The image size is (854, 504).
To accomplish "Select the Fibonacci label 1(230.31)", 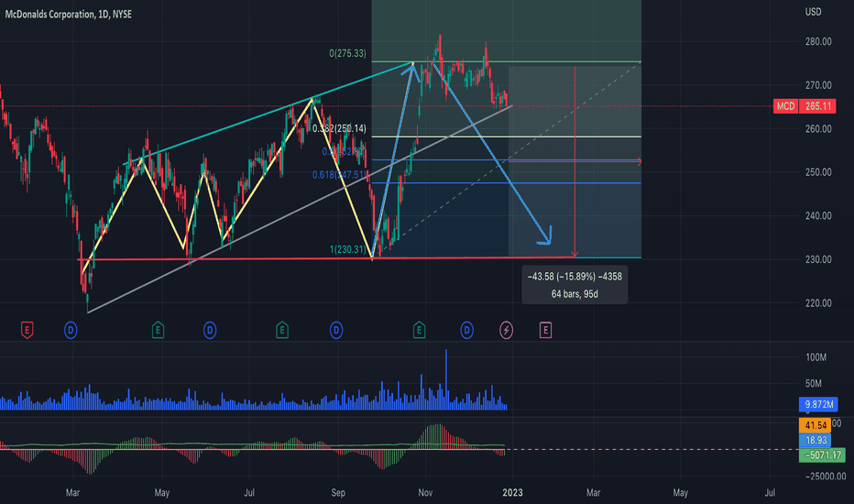I will coord(347,249).
